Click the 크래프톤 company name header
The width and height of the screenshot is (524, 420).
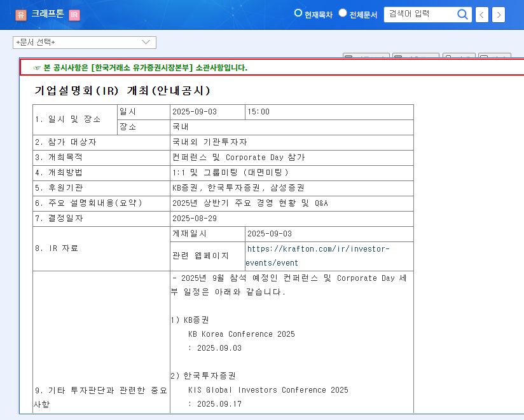point(48,14)
